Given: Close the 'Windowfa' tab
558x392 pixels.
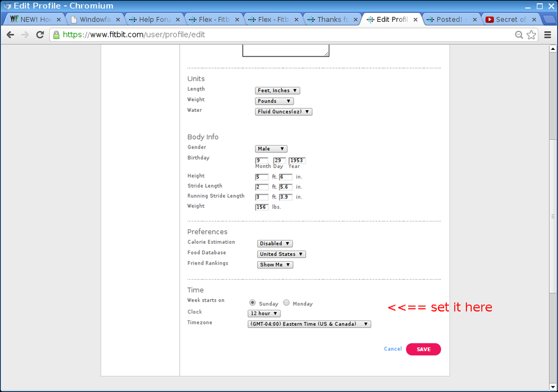Looking at the screenshot, I should pos(118,20).
